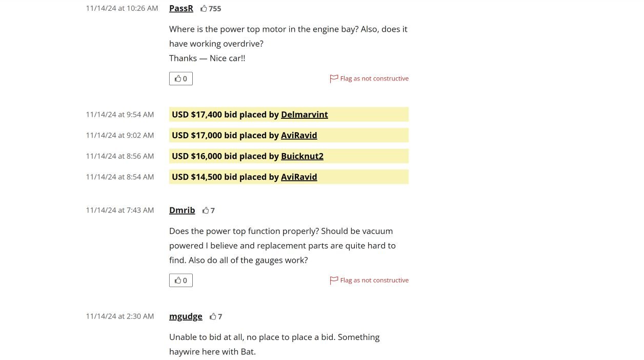Open Delmarvint's profile from $17,400 bid
The image size is (644, 360).
pos(304,114)
